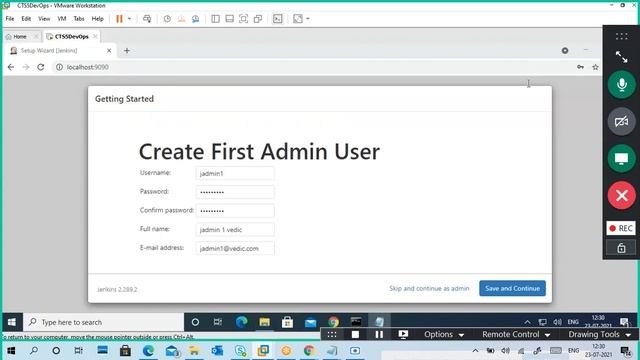
Task: Click Skip and continue as admin
Action: point(429,288)
